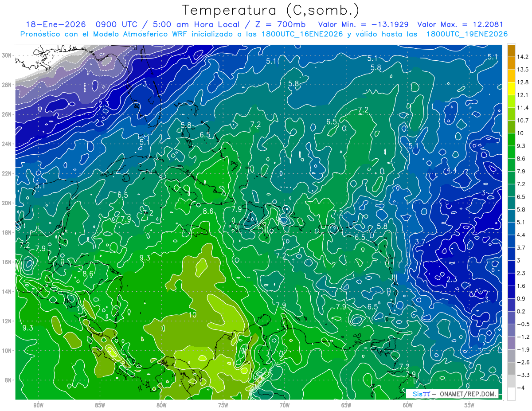Screen dimensions: 532x411
Task: Click the '0.2' value on the color legend
Action: click(522, 311)
